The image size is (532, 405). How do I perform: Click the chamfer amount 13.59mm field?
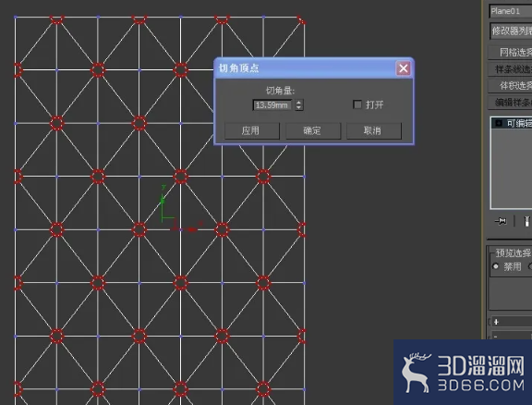[272, 105]
